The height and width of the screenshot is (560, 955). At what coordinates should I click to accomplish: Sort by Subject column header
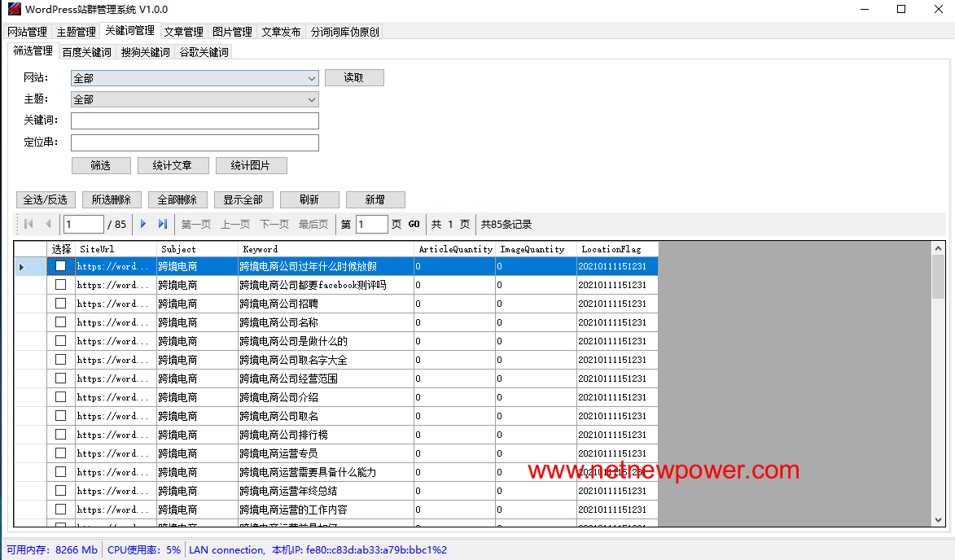(197, 249)
